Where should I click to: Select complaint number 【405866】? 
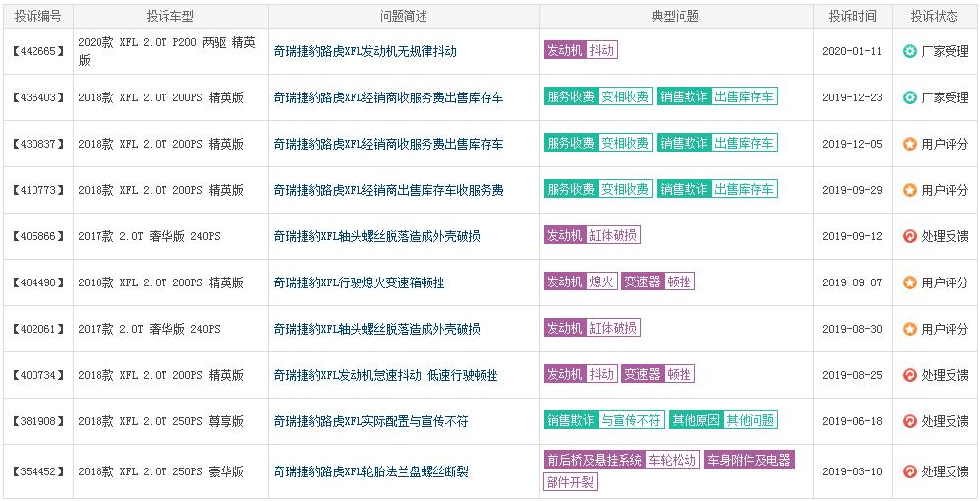click(x=38, y=236)
